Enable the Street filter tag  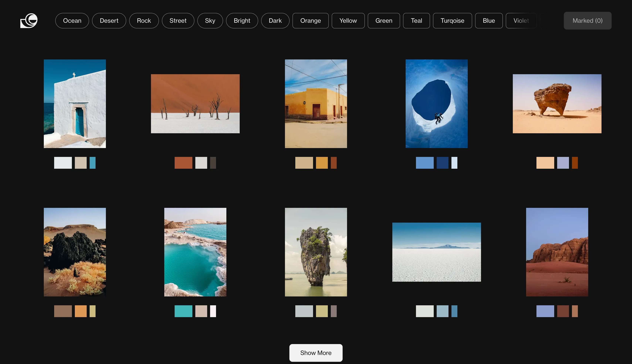(x=178, y=20)
